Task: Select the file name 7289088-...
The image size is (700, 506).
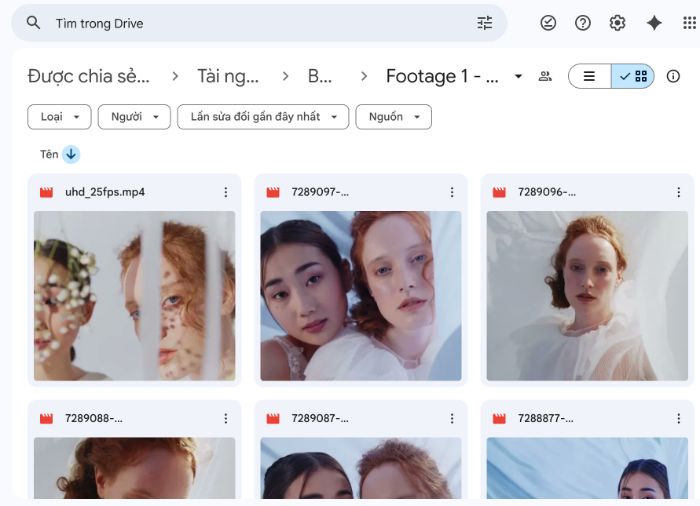Action: [94, 418]
